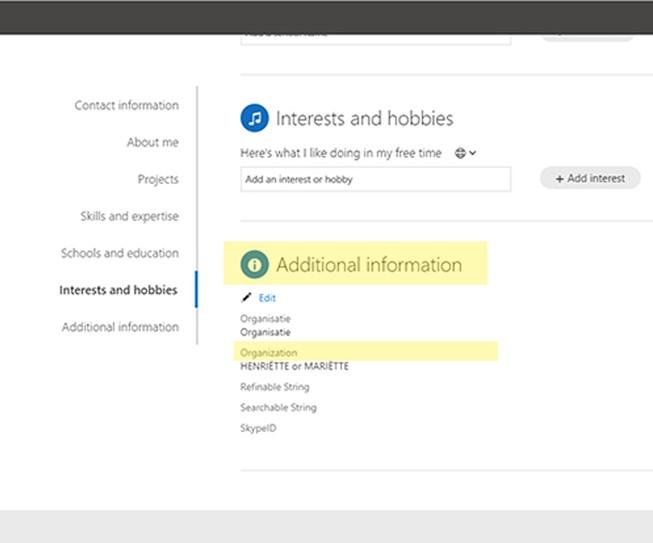Click the Refinable String field label

[x=275, y=387]
